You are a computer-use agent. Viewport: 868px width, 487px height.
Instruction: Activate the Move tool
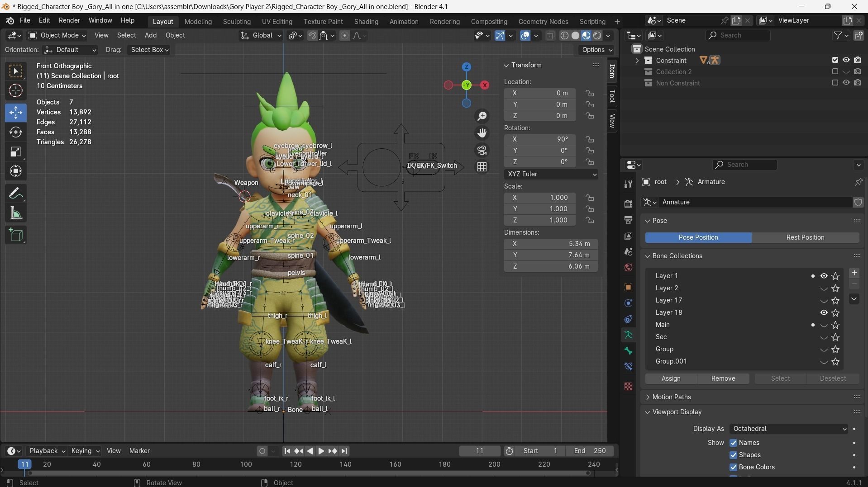tap(16, 113)
